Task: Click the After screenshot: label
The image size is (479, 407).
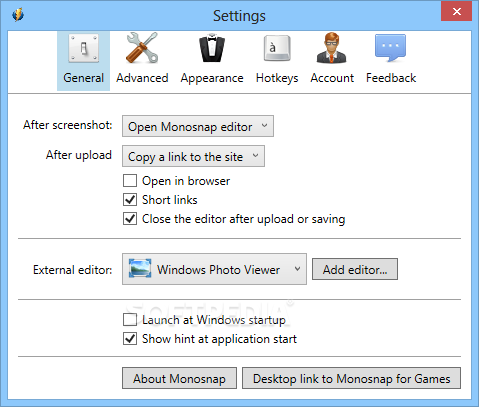Action: tap(68, 125)
